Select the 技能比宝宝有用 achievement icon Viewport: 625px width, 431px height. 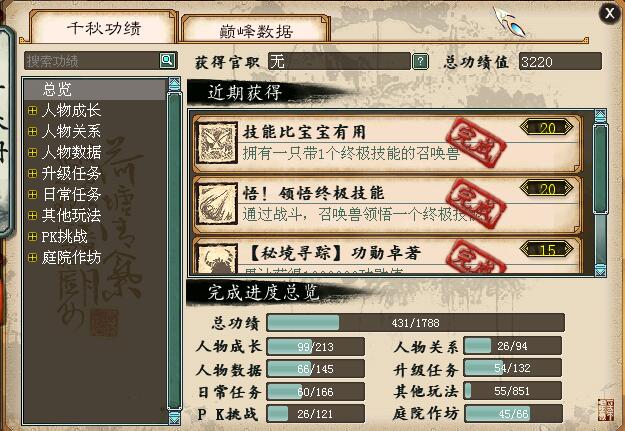coord(218,143)
